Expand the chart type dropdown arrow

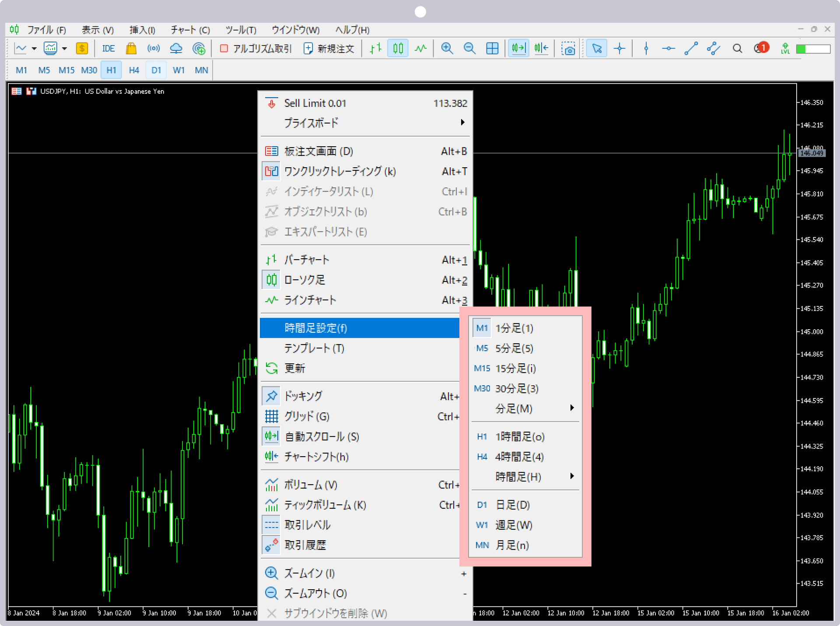click(34, 49)
